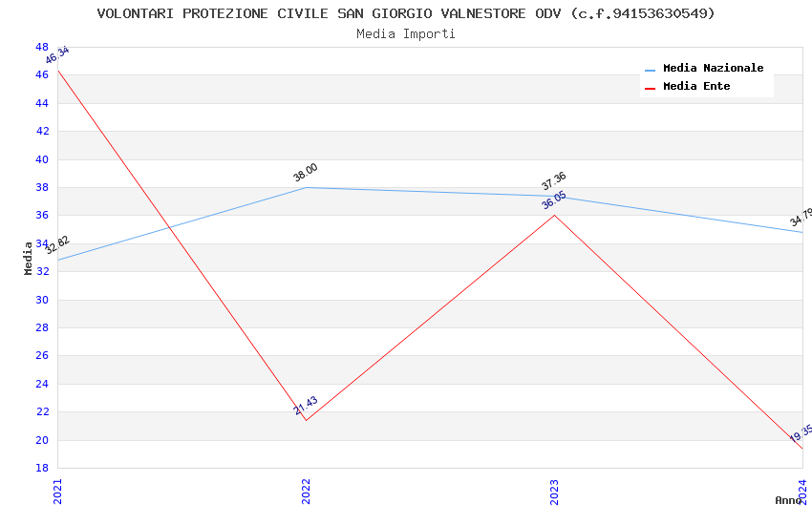The image size is (812, 525).
Task: Click the Anno axis title
Action: (788, 500)
